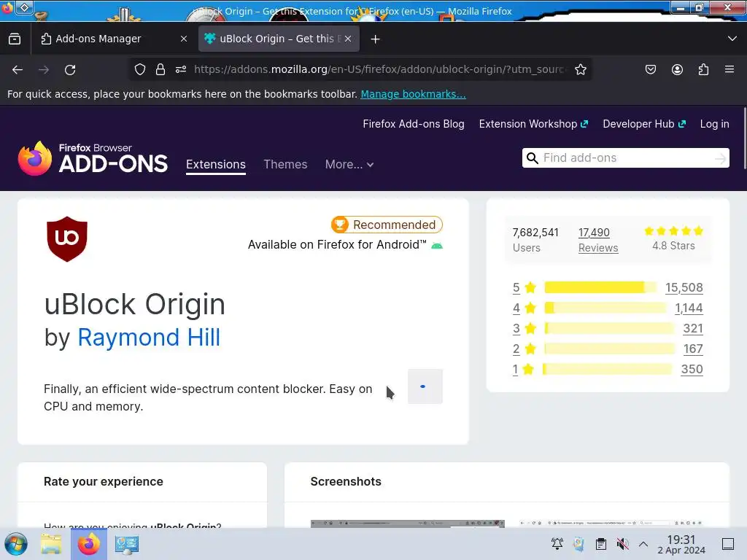Expand the list all tabs chevron
The width and height of the screenshot is (747, 560).
732,39
